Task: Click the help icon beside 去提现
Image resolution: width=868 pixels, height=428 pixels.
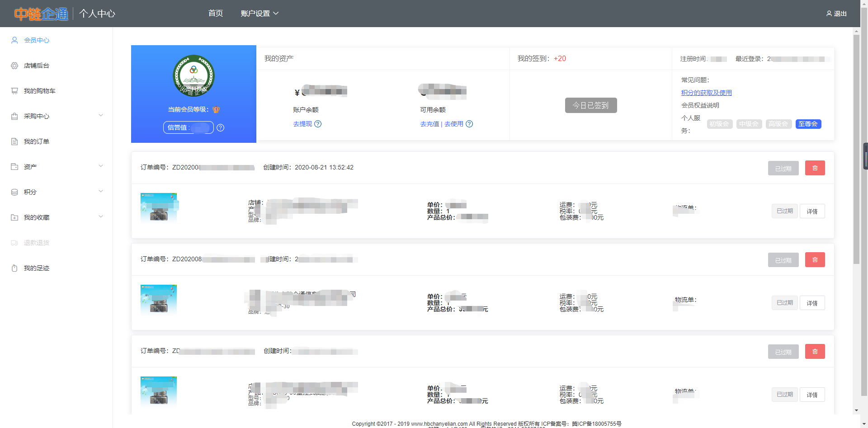Action: tap(318, 124)
